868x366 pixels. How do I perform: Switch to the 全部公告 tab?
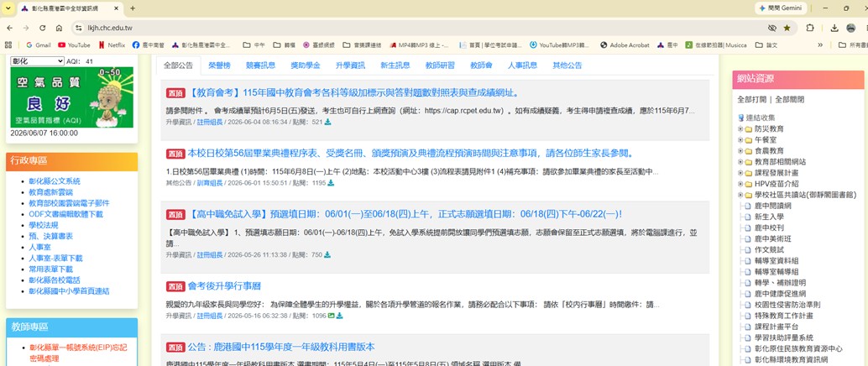point(178,65)
